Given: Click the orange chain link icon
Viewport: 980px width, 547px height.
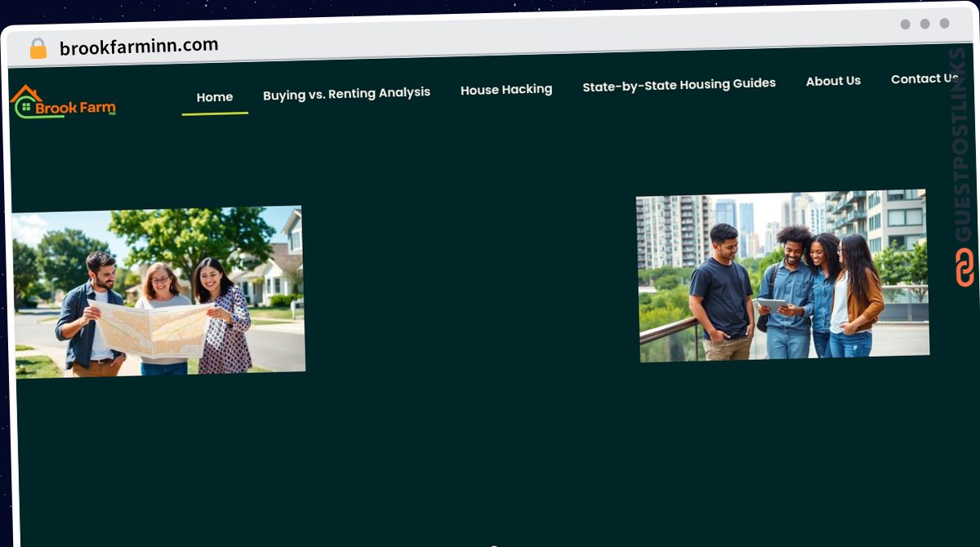Looking at the screenshot, I should click(x=964, y=267).
